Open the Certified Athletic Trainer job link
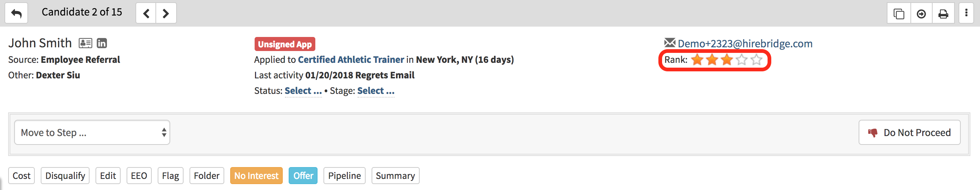This screenshot has height=190, width=980. [350, 60]
